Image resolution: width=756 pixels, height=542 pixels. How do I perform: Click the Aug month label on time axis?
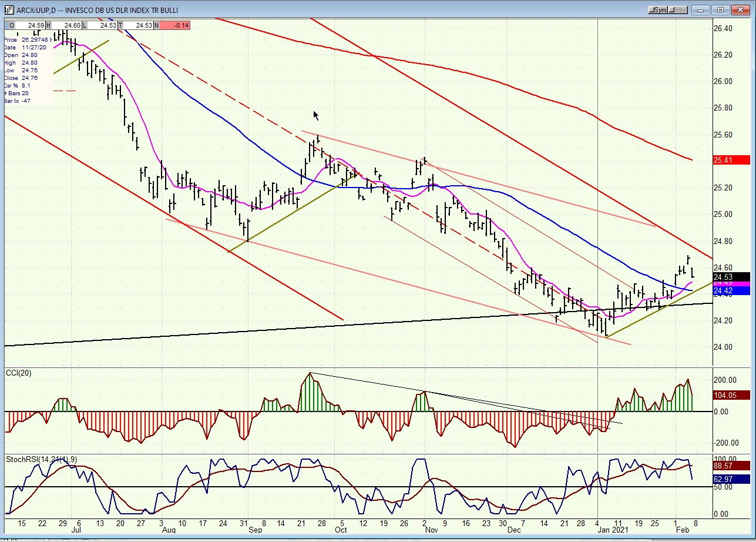[x=169, y=530]
